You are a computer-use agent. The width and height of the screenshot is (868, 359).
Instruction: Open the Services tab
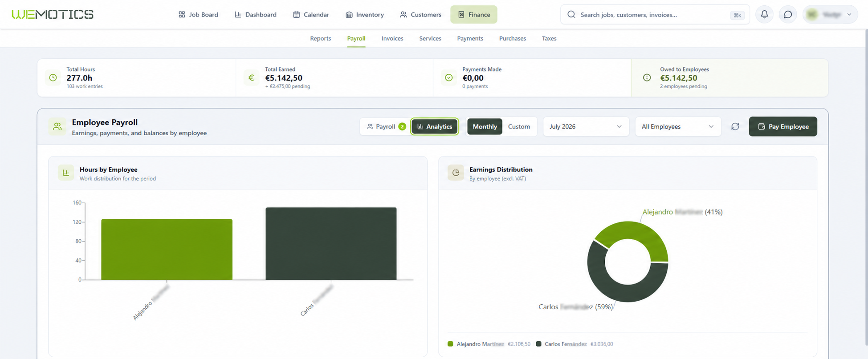click(x=430, y=38)
